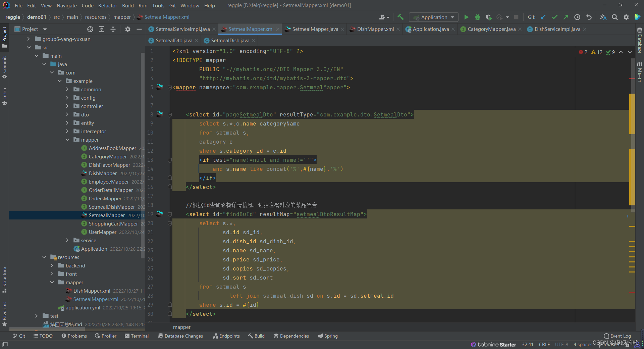Expand the backend resources folder
644x349 pixels.
(x=52, y=266)
